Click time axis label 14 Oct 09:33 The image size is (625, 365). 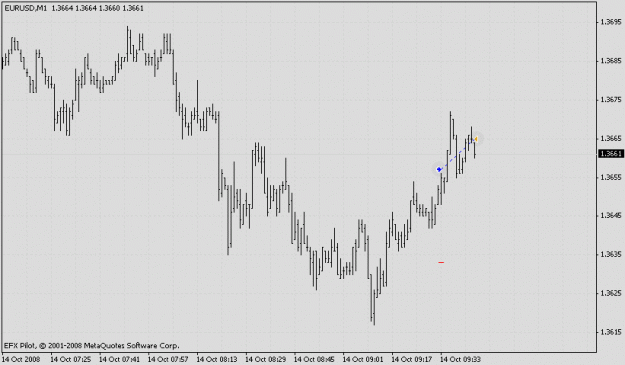[x=460, y=359]
